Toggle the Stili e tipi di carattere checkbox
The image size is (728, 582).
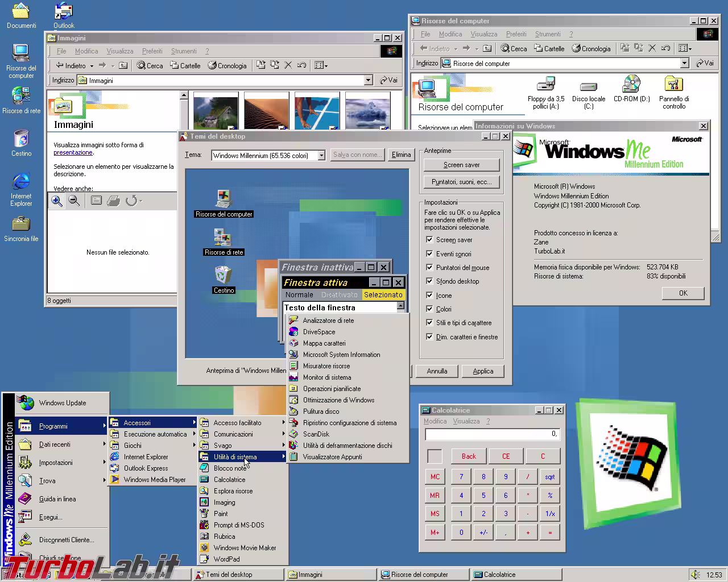(x=430, y=322)
